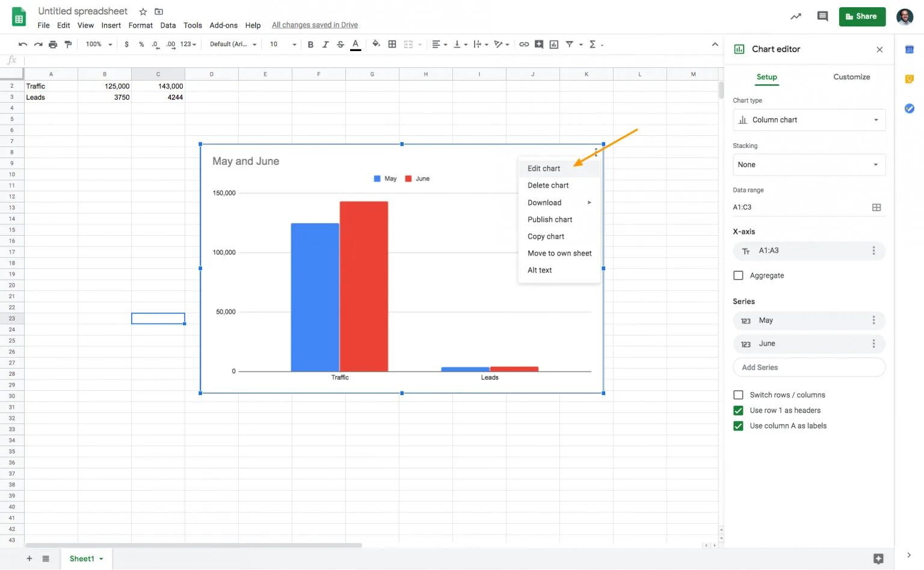The image size is (924, 570).
Task: Switch to the Customize tab
Action: click(851, 77)
